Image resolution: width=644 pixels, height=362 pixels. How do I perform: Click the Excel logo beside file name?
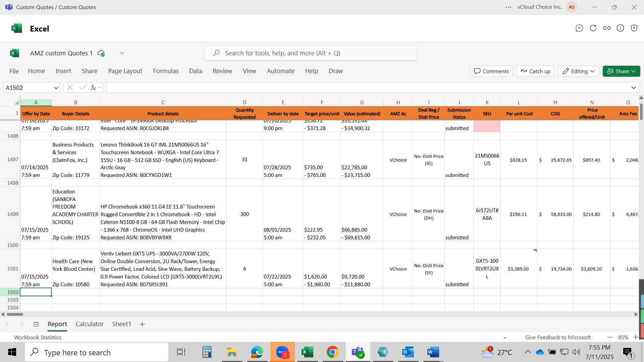tap(14, 53)
